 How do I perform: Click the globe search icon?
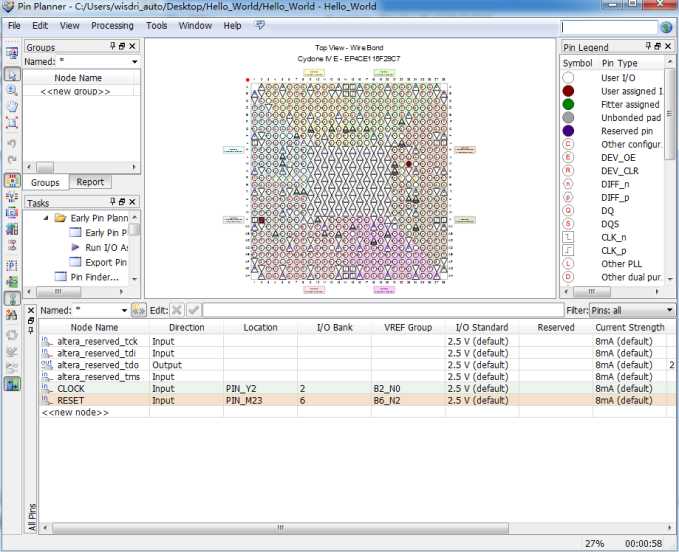click(x=666, y=27)
